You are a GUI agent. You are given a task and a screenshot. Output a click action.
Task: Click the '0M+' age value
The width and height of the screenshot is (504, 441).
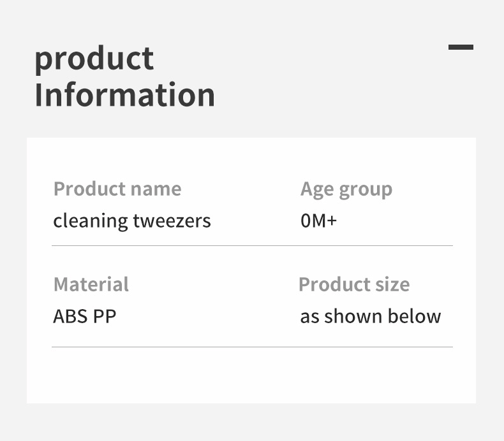tap(318, 221)
